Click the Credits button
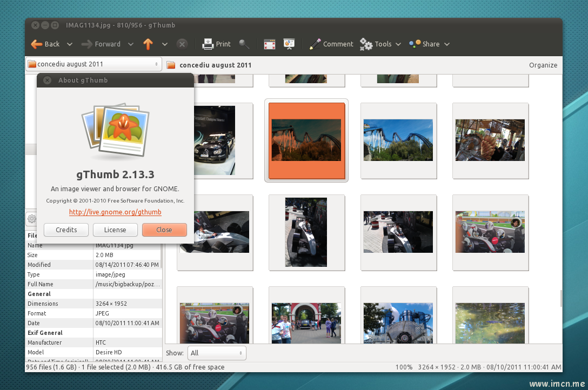Screen dimensions: 588x390 click(x=66, y=230)
